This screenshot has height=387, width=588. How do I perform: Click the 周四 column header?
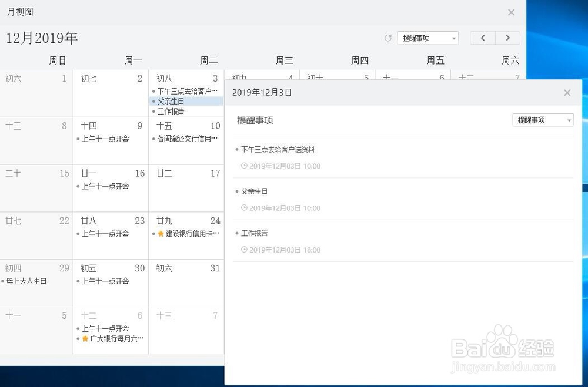[360, 60]
